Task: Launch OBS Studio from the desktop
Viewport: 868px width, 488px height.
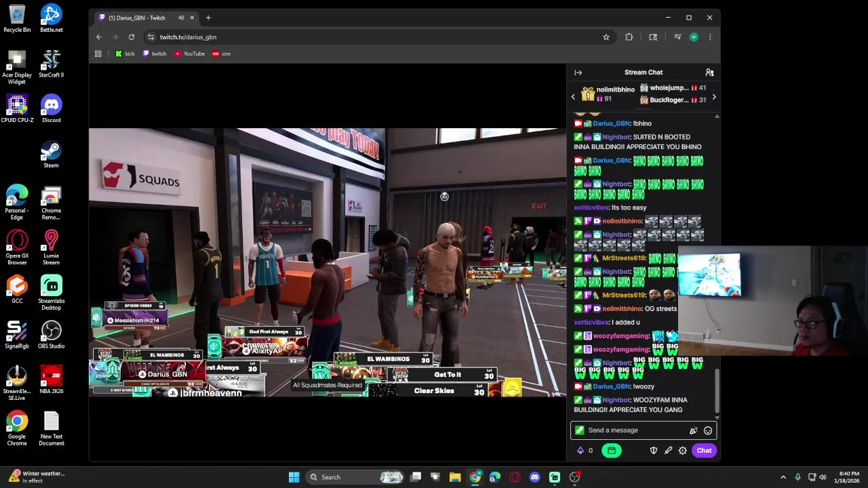Action: coord(52,335)
